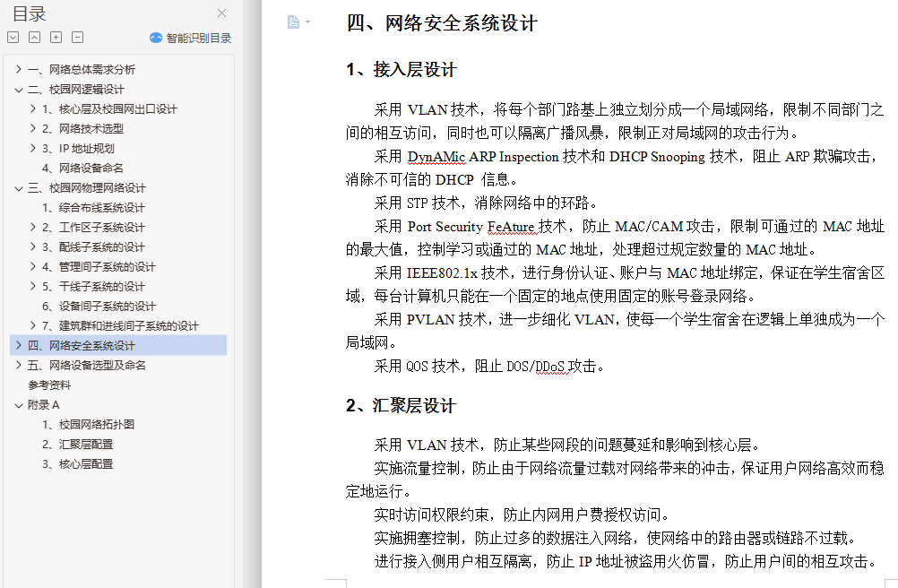The height and width of the screenshot is (588, 898).
Task: Collapse 三、校园网物理网络设计 chevron
Action: tap(18, 188)
